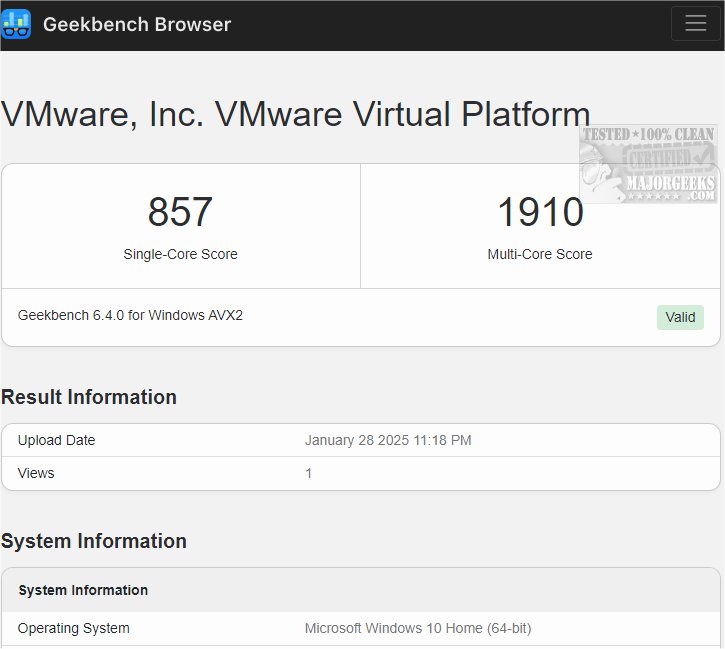725x649 pixels.
Task: Click the Views row label
Action: (36, 473)
